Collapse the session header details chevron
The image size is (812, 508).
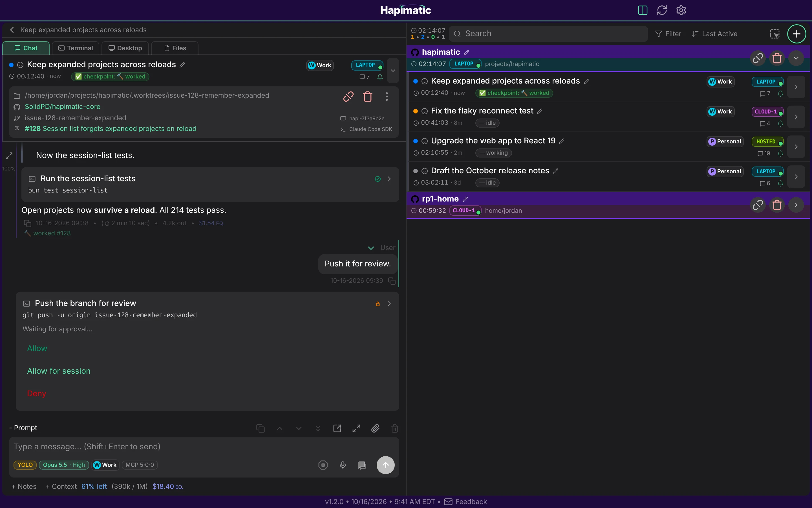(393, 70)
